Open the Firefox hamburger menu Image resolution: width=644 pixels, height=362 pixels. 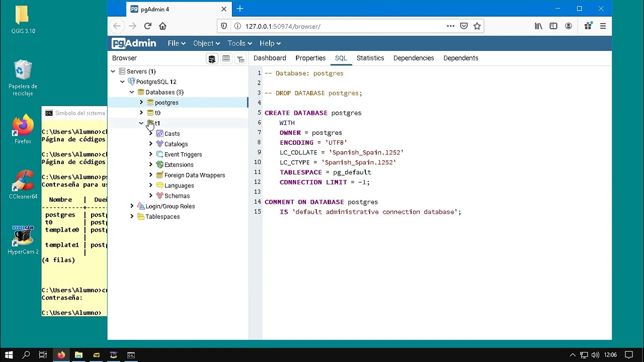click(603, 26)
